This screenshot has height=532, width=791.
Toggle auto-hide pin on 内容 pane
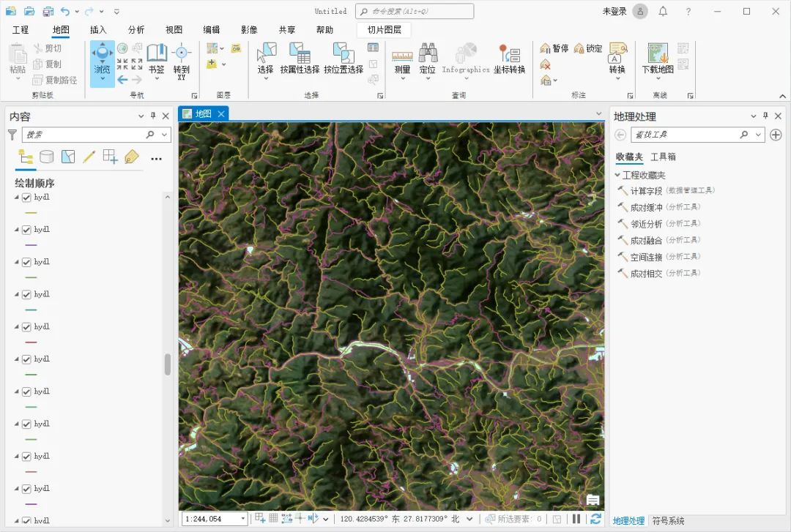(153, 116)
